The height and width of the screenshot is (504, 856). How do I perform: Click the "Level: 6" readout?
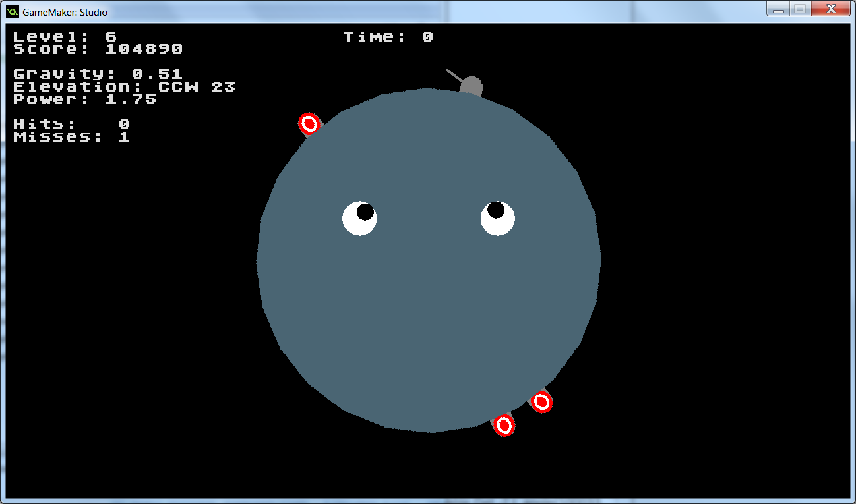click(x=65, y=37)
